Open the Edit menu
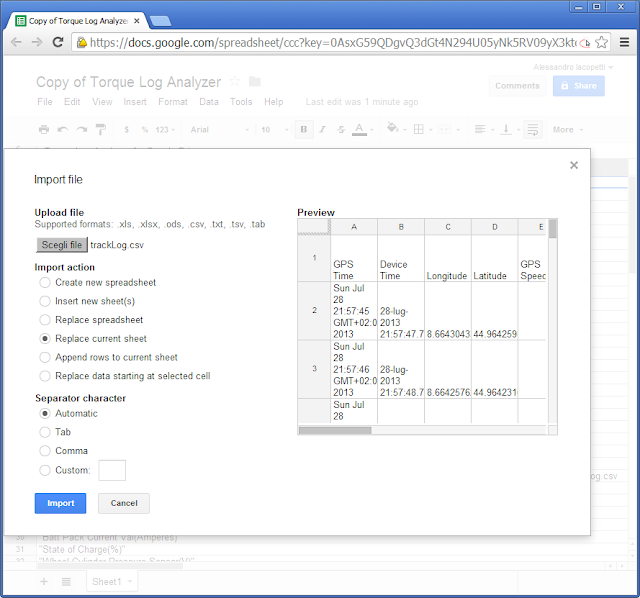Screen dimensions: 640x598 (72, 102)
